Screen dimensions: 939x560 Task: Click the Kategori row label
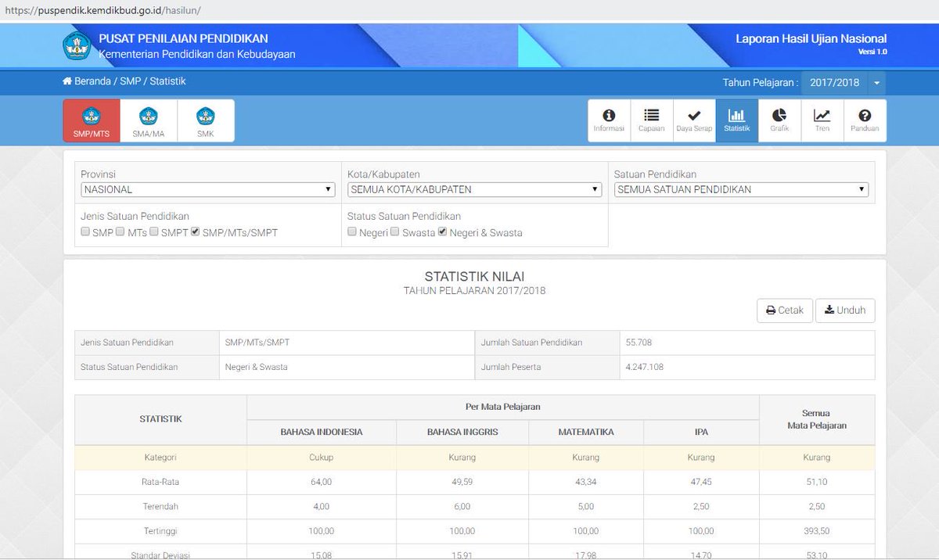pos(160,457)
